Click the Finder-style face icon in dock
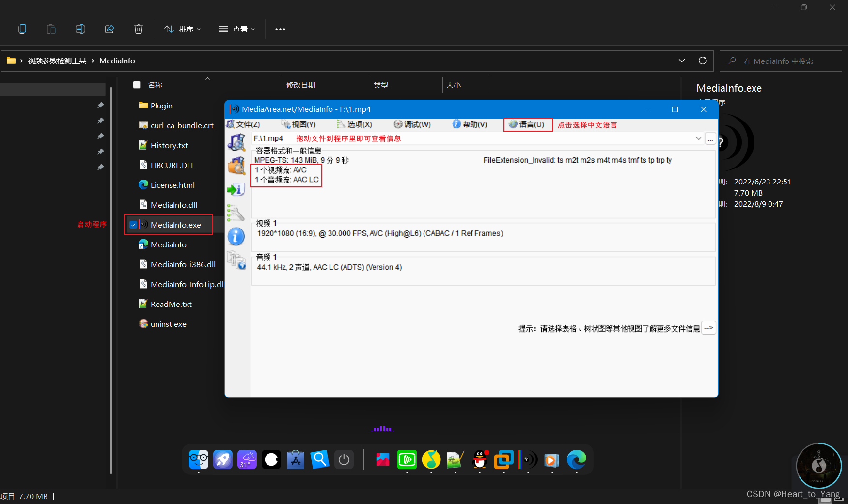 (199, 459)
